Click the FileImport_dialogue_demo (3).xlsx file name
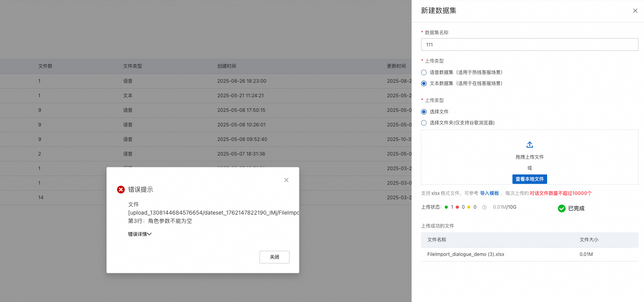644x302 pixels. point(466,254)
